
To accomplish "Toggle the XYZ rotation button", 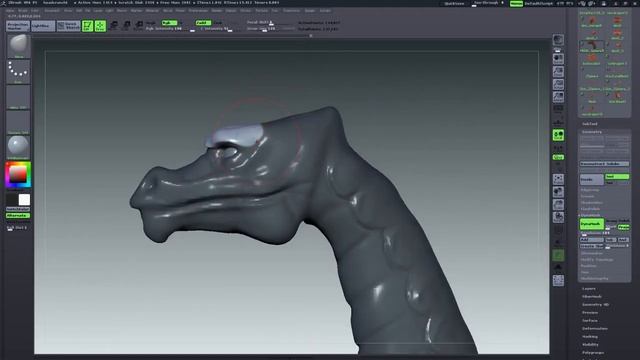I will (558, 157).
